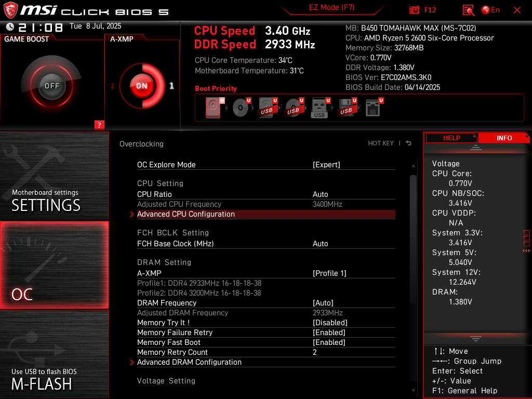This screenshot has width=532, height=399.
Task: Click the System 12V 12.264V reading
Action: (x=456, y=277)
